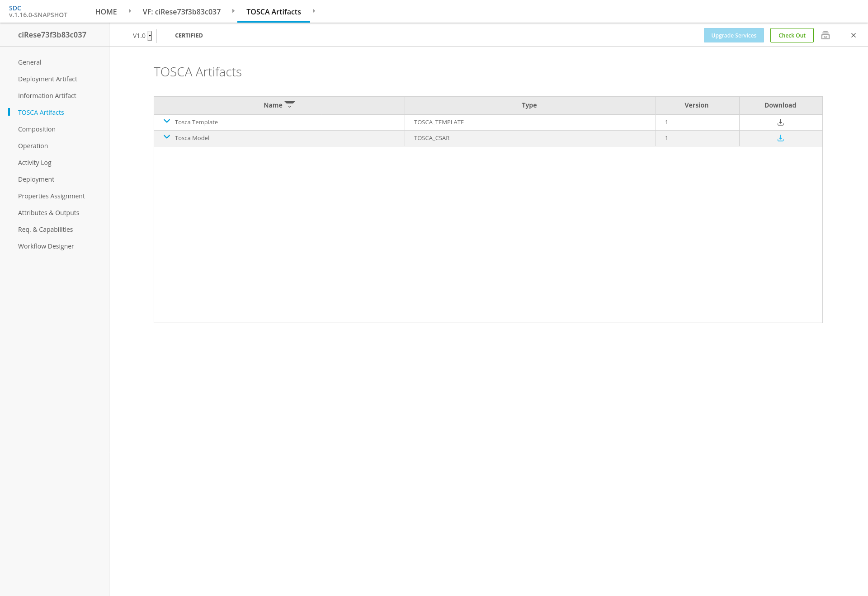This screenshot has height=596, width=868.
Task: Click the archive icon beside Check Out
Action: [x=826, y=35]
